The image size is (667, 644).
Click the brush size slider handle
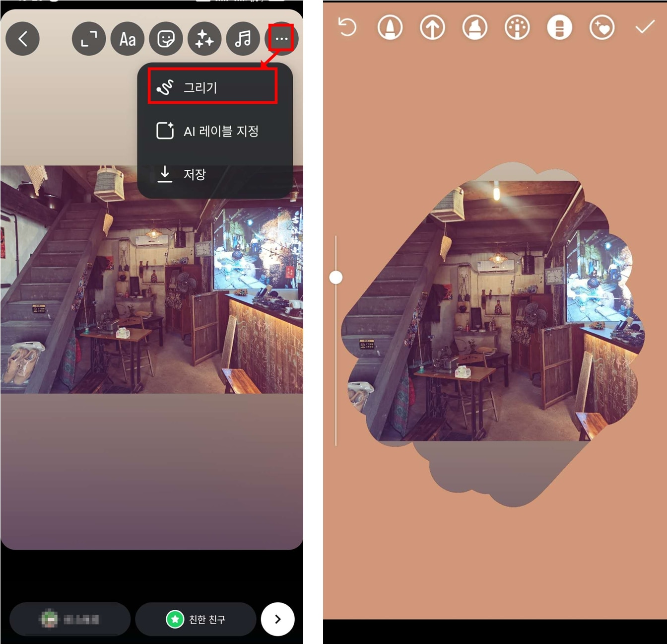click(x=336, y=277)
